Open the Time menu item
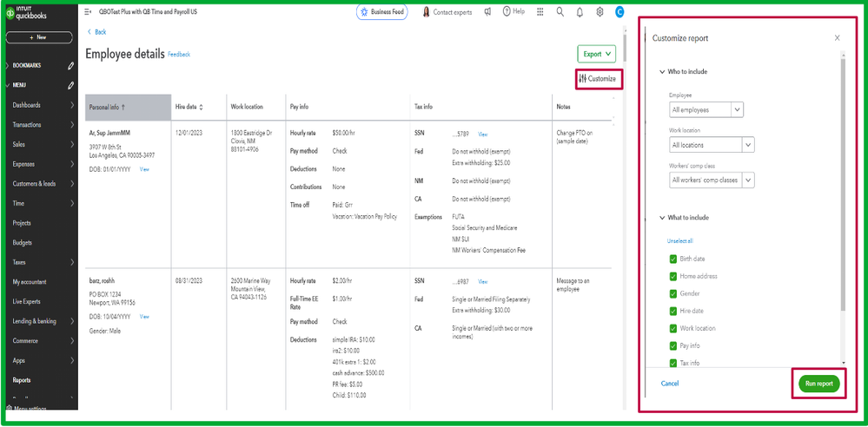The image size is (868, 427). point(40,204)
